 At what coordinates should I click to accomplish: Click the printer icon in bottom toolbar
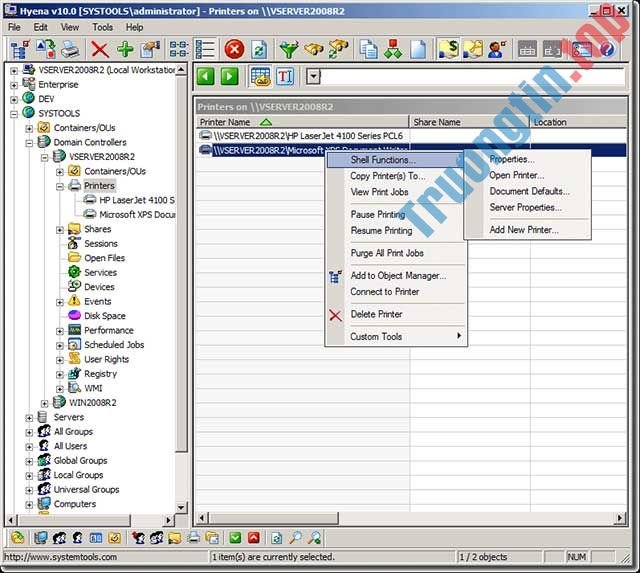194,538
